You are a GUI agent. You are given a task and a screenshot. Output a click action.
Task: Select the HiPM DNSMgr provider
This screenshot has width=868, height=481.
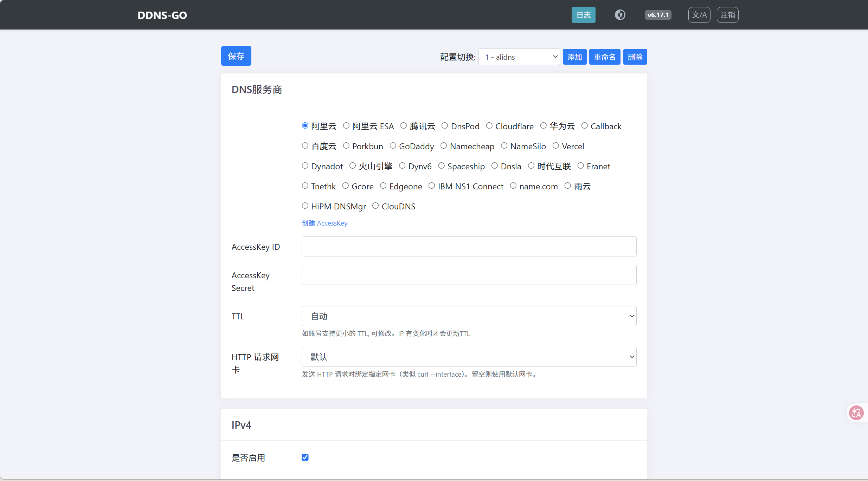[305, 206]
